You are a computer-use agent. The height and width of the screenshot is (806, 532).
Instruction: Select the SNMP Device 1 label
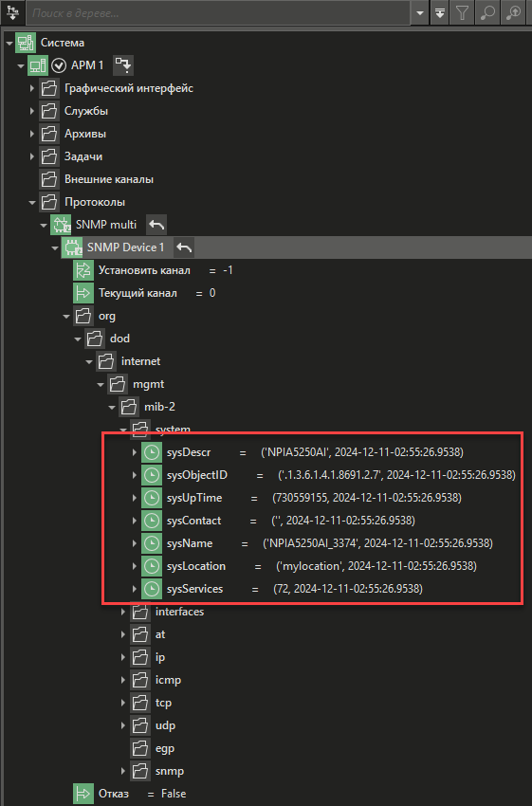[x=126, y=247]
